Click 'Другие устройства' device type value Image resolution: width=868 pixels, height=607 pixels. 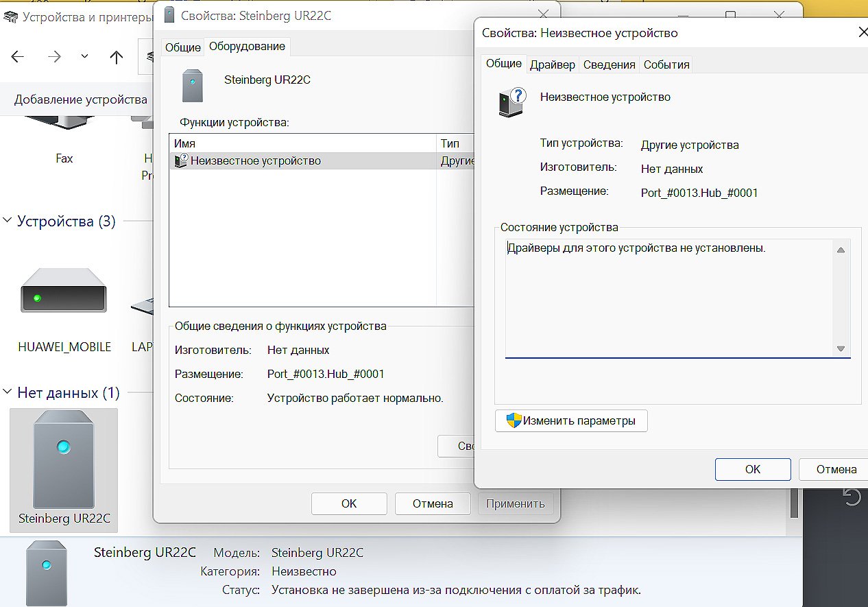click(690, 145)
